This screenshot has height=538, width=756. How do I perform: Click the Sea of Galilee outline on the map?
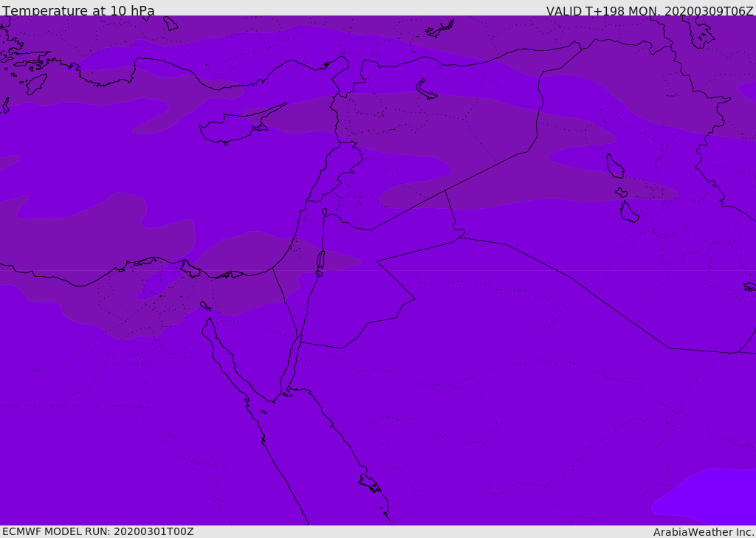point(325,212)
